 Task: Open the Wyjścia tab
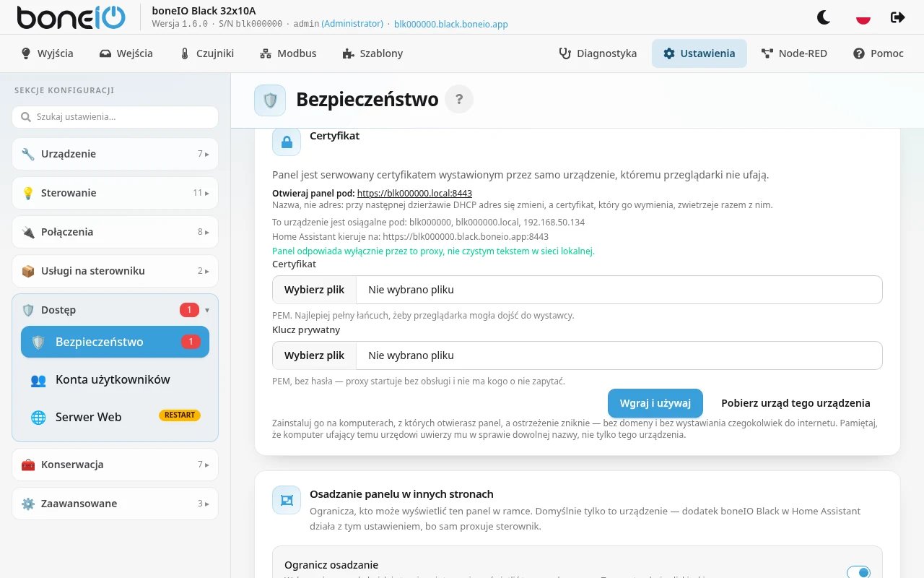point(47,53)
